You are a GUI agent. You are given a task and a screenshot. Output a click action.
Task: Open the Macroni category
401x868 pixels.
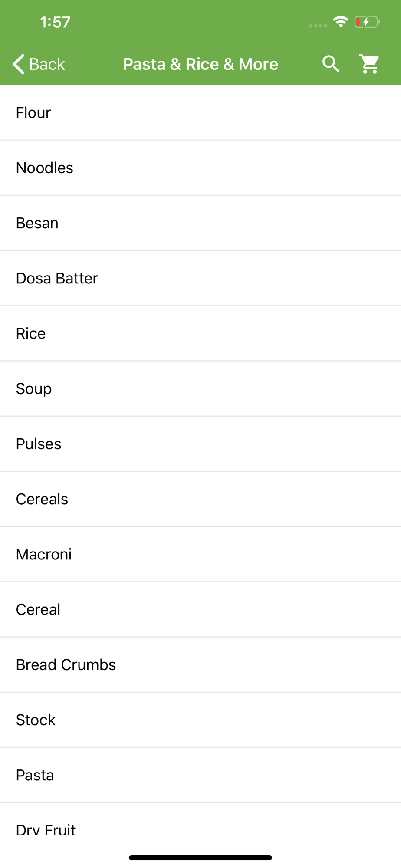tap(44, 554)
